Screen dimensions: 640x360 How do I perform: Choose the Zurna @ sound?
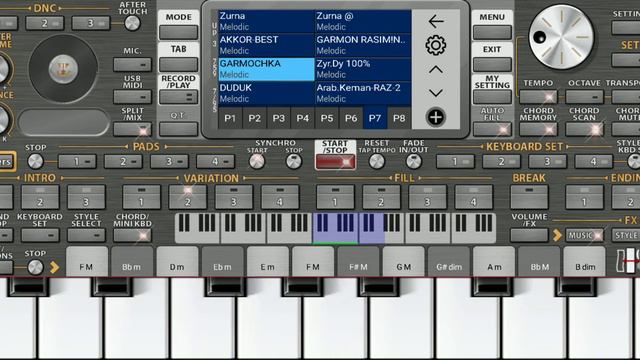[x=363, y=21]
